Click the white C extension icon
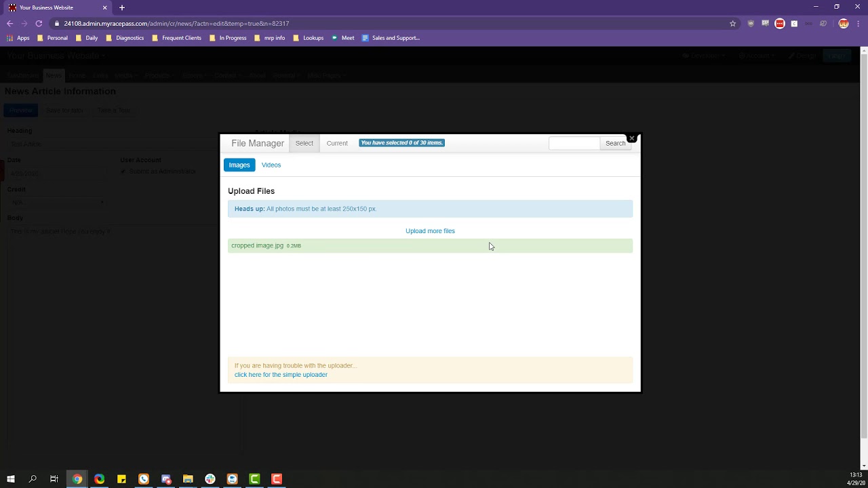This screenshot has width=868, height=488. 794,23
